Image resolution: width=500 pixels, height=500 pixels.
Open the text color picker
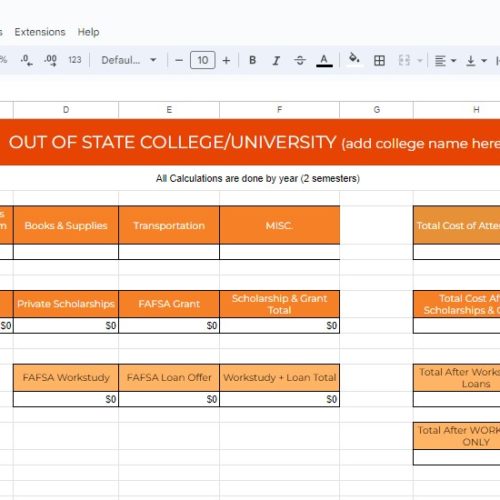pyautogui.click(x=324, y=60)
